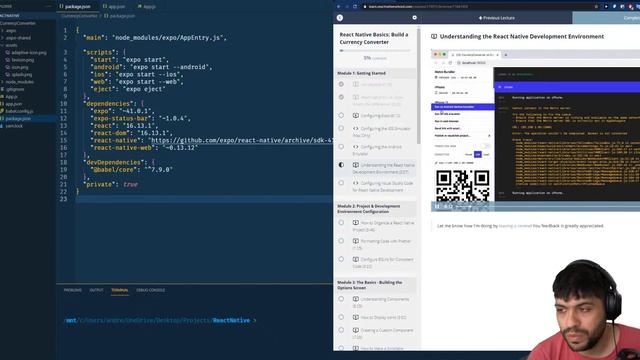This screenshot has width=640, height=360.
Task: Open babel.config.js in the explorer
Action: click(x=19, y=111)
